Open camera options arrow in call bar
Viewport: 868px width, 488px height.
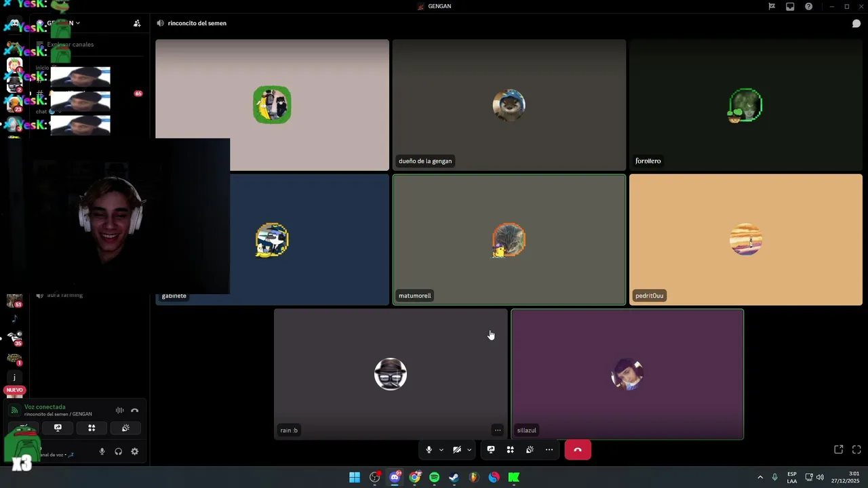coord(469,449)
